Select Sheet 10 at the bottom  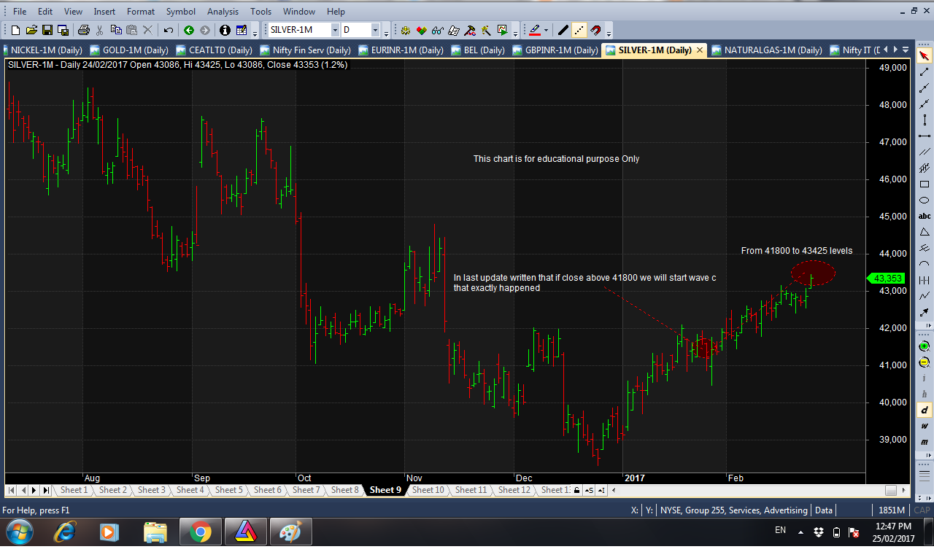[428, 490]
